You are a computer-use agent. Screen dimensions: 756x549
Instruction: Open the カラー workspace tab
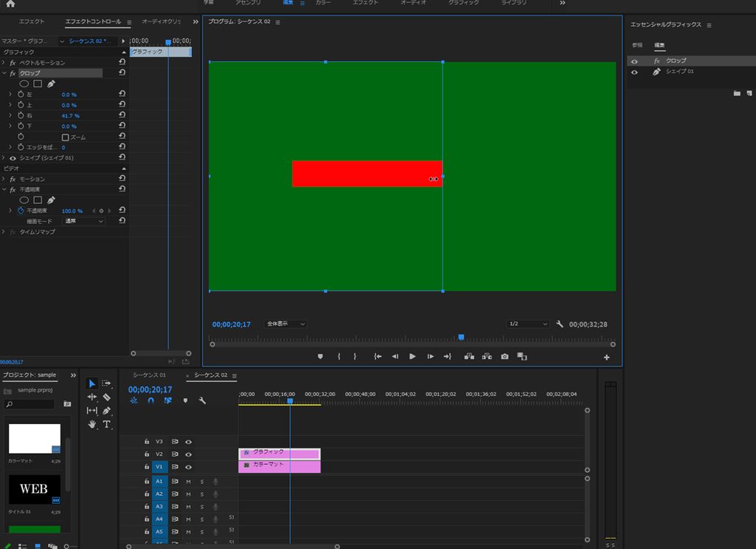click(x=323, y=3)
